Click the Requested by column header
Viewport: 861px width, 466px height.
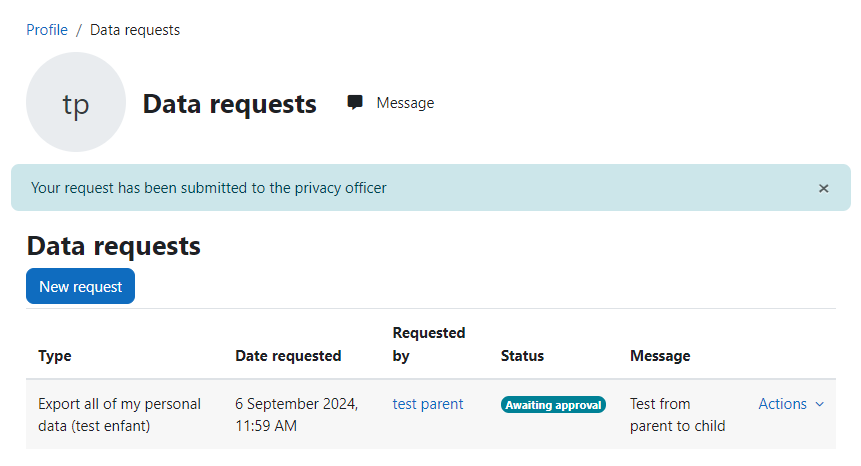point(429,344)
